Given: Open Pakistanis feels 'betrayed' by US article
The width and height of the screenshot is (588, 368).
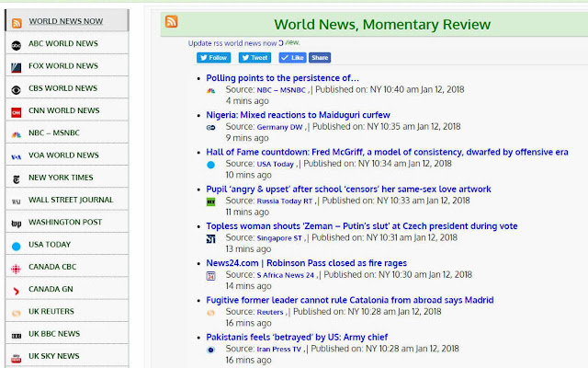Looking at the screenshot, I should [x=297, y=338].
